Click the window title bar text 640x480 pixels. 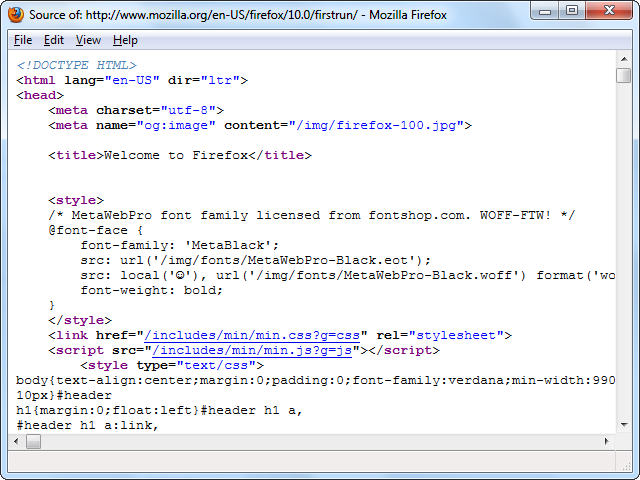(238, 15)
